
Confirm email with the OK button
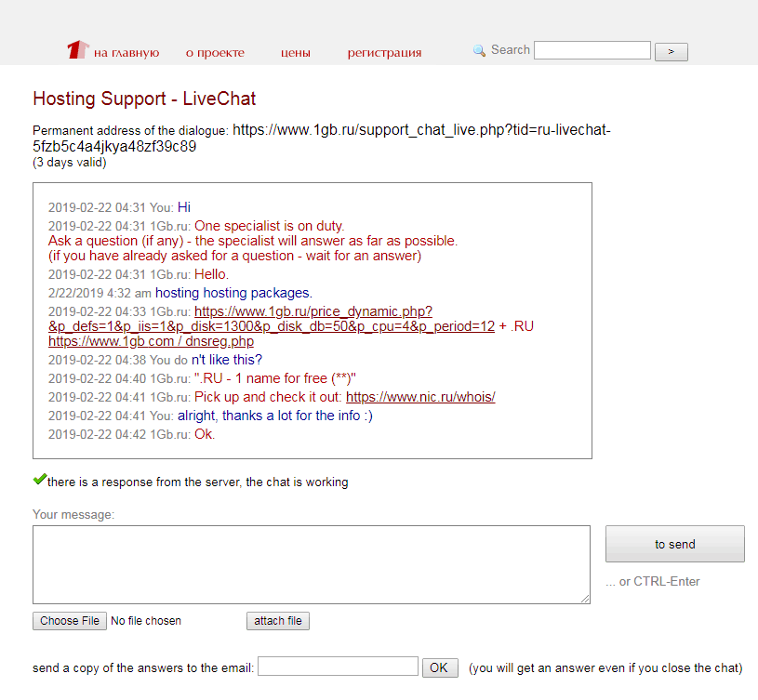pyautogui.click(x=440, y=667)
